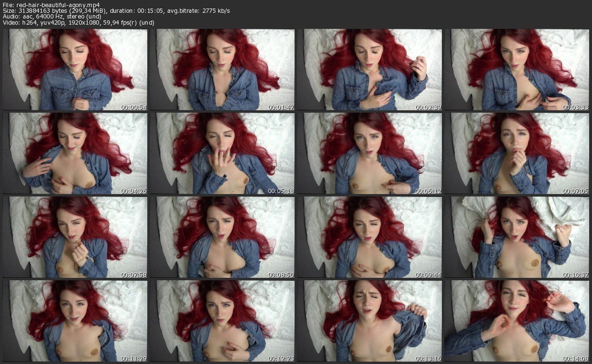Select the frame at 00:01:47
This screenshot has width=592, height=364.
222,70
